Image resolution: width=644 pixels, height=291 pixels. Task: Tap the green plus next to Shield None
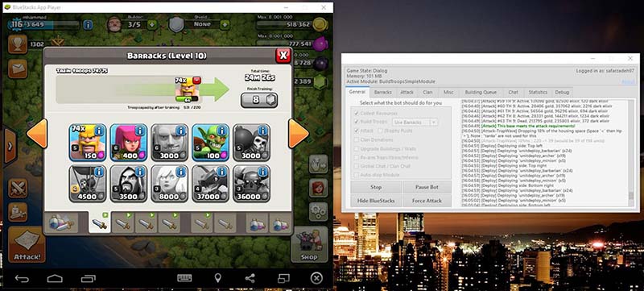[x=225, y=25]
